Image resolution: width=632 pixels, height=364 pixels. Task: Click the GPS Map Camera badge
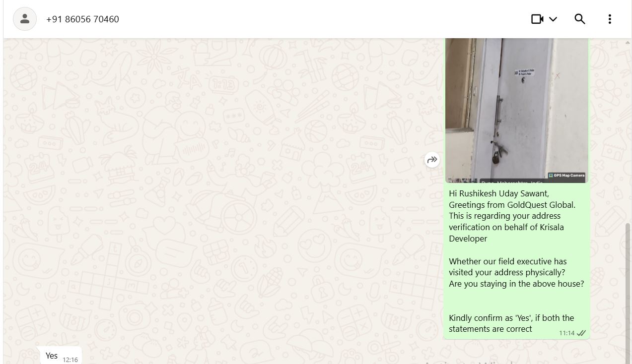pos(566,176)
